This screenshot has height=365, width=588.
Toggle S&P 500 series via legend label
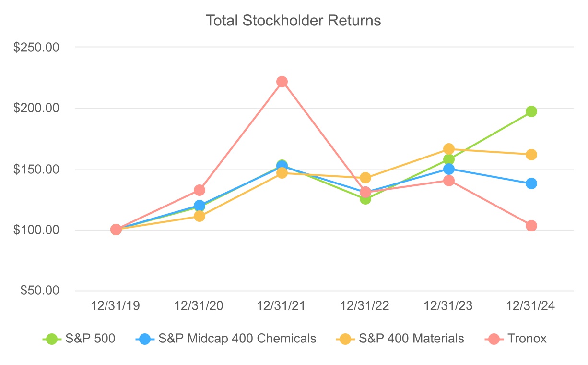[x=92, y=339]
